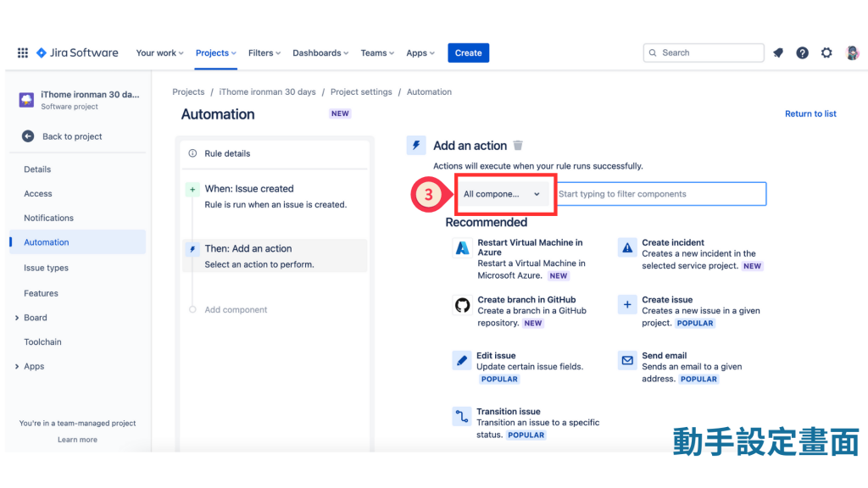This screenshot has width=868, height=488.
Task: Open the Dashboards dropdown menu
Action: pyautogui.click(x=320, y=53)
